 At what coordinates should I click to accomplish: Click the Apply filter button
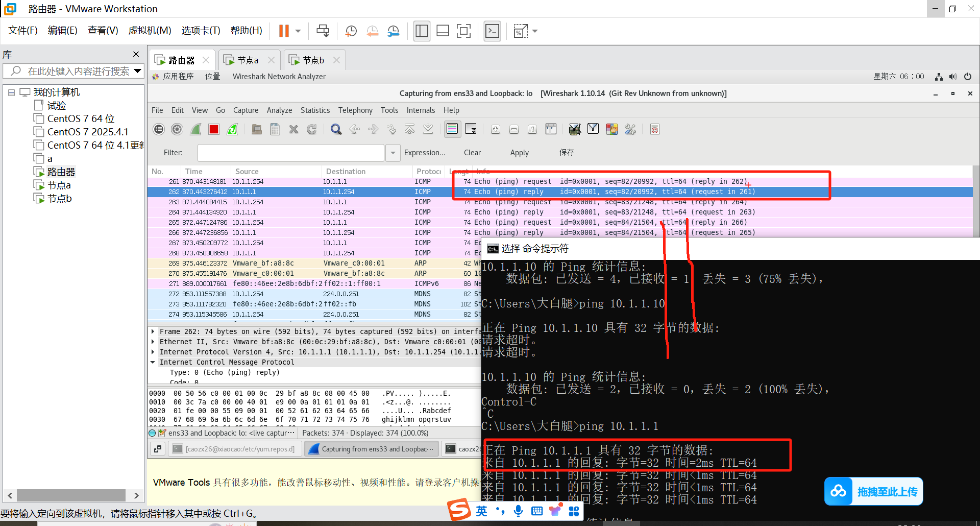519,153
